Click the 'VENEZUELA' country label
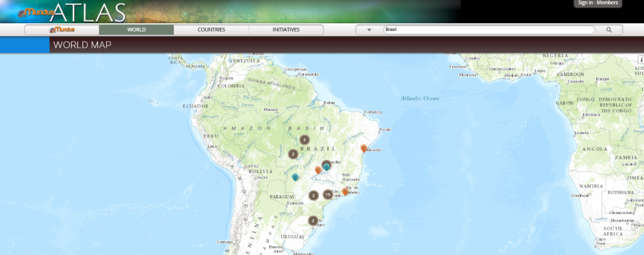The width and height of the screenshot is (644, 255). point(245,61)
